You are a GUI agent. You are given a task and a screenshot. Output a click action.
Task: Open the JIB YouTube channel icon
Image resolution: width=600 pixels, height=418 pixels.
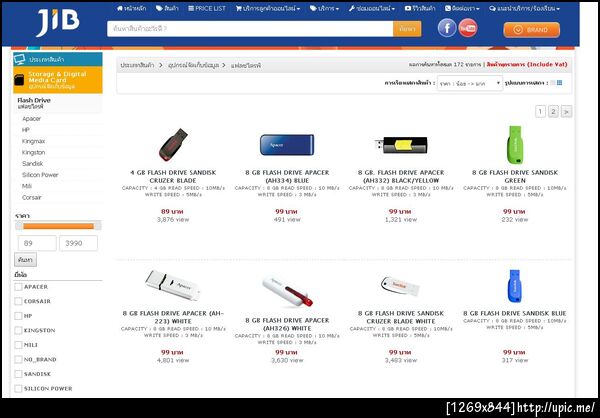[468, 28]
